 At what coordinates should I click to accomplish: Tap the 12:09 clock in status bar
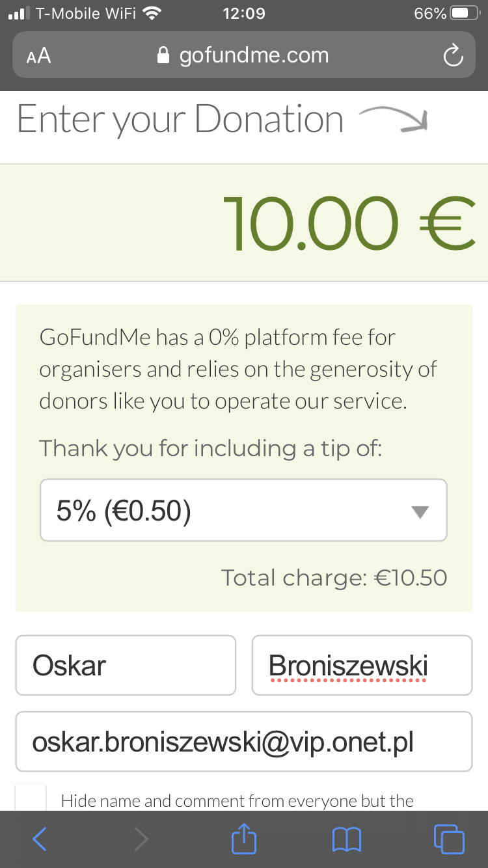pos(244,14)
